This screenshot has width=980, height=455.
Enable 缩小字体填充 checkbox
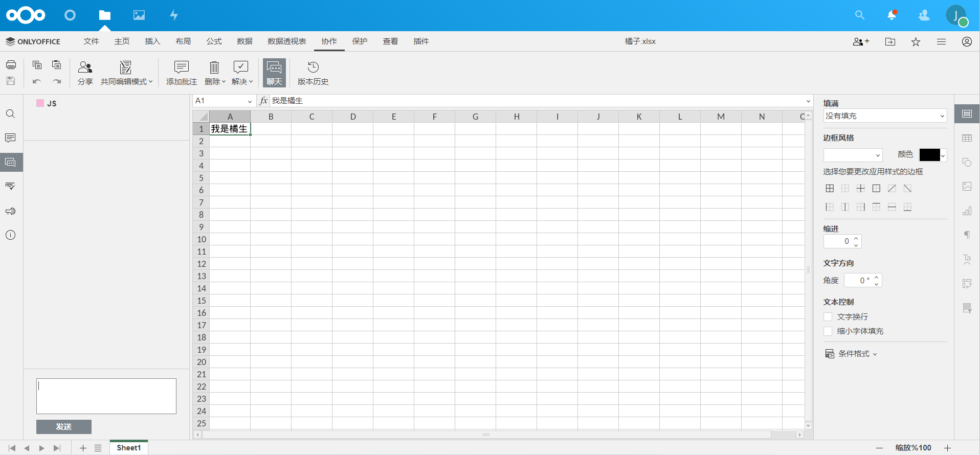828,331
